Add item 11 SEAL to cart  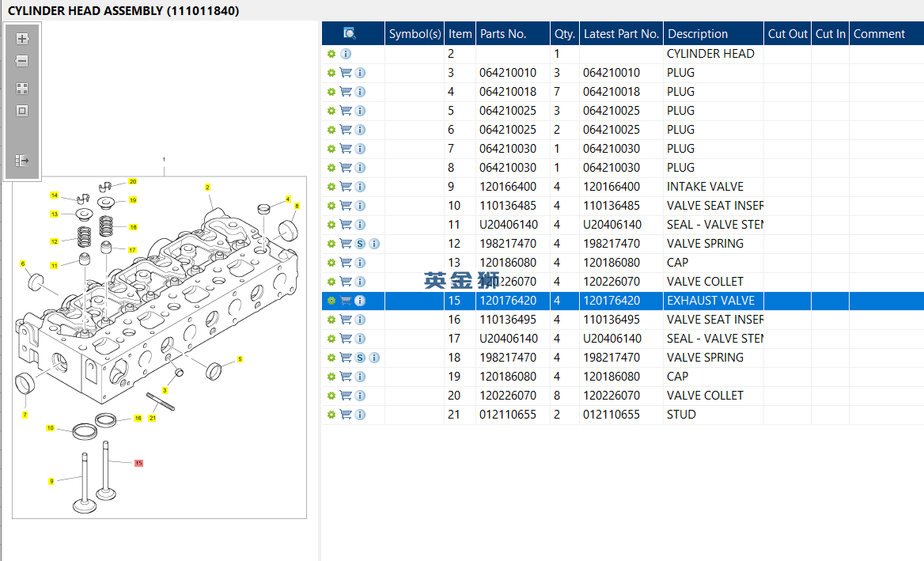[346, 225]
